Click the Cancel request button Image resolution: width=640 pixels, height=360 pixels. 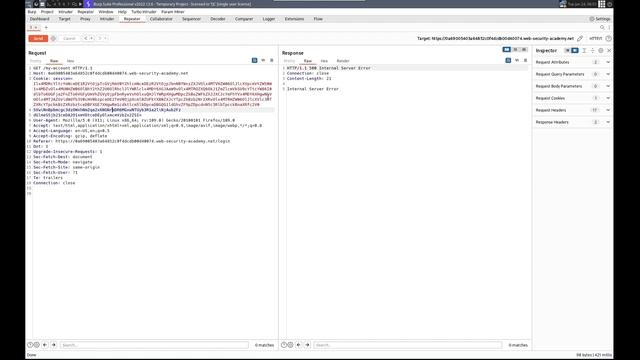69,38
